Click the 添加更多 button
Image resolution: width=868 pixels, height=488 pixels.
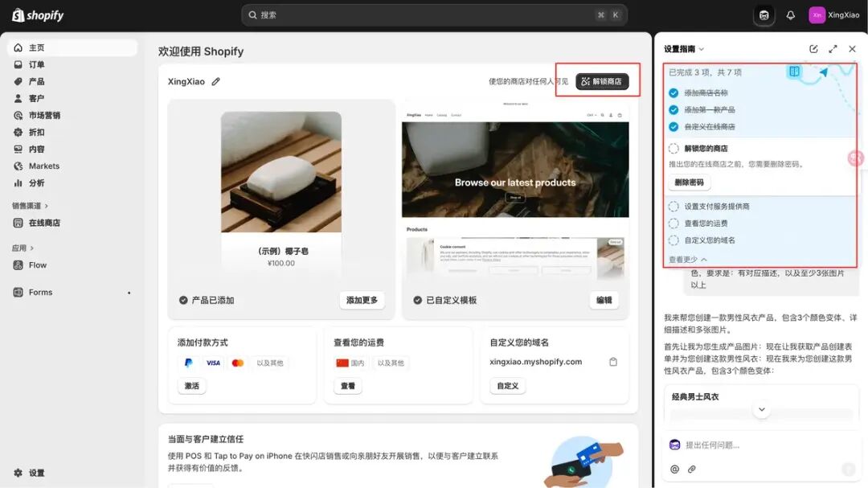[362, 300]
